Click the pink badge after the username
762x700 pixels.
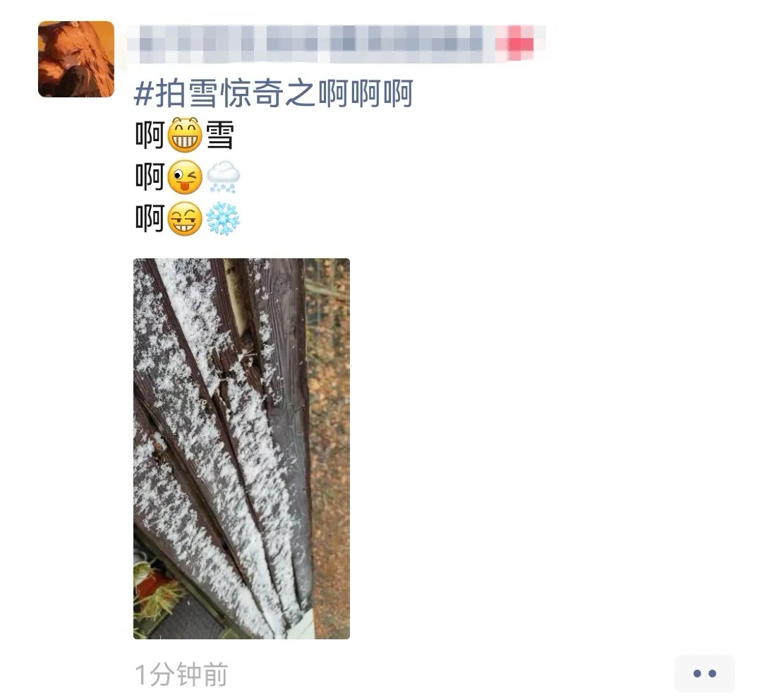click(x=516, y=44)
